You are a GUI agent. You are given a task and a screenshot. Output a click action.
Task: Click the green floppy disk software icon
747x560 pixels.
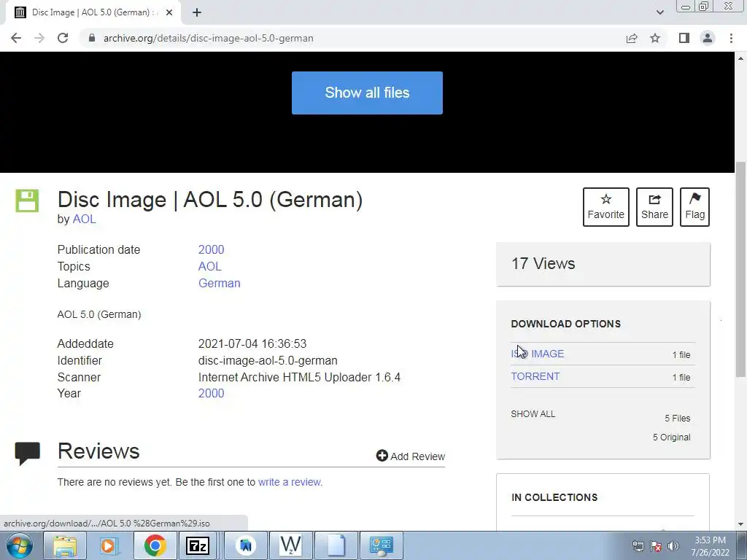tap(27, 201)
